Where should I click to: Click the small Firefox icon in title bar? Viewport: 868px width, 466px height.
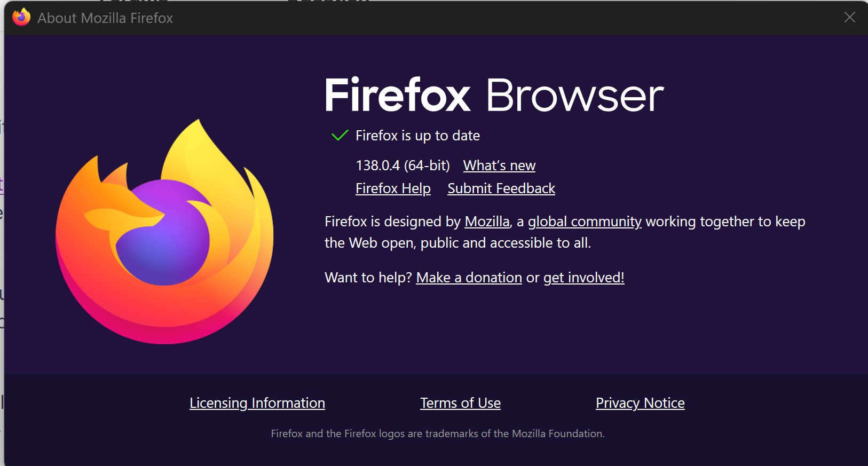click(21, 17)
